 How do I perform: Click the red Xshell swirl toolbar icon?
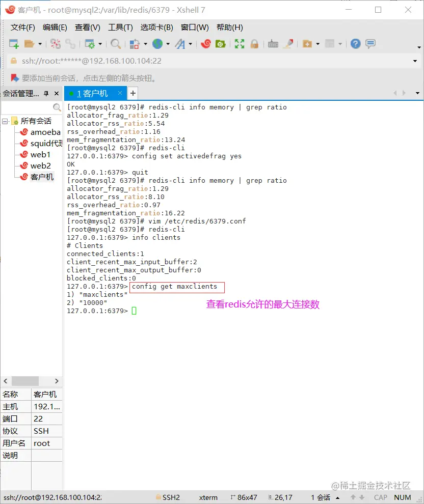pyautogui.click(x=205, y=44)
